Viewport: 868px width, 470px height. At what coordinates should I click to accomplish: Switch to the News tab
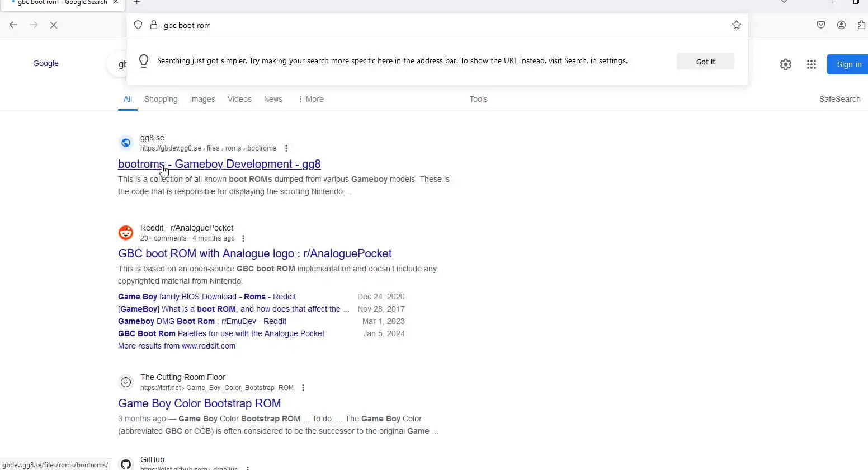tap(273, 99)
